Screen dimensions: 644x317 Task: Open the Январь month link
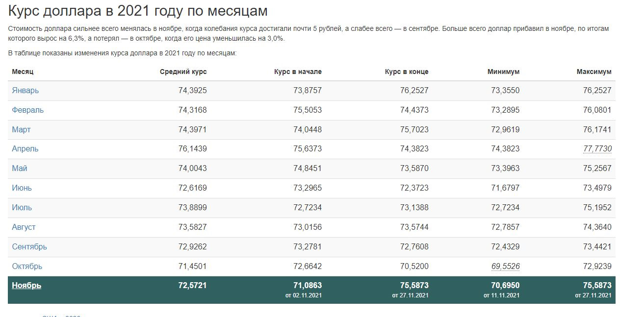(x=26, y=91)
